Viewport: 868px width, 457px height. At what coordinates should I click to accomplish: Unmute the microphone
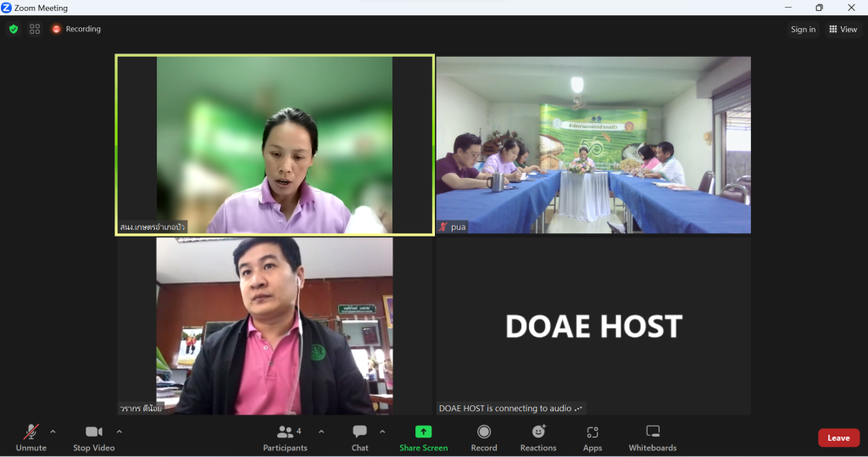(x=31, y=437)
